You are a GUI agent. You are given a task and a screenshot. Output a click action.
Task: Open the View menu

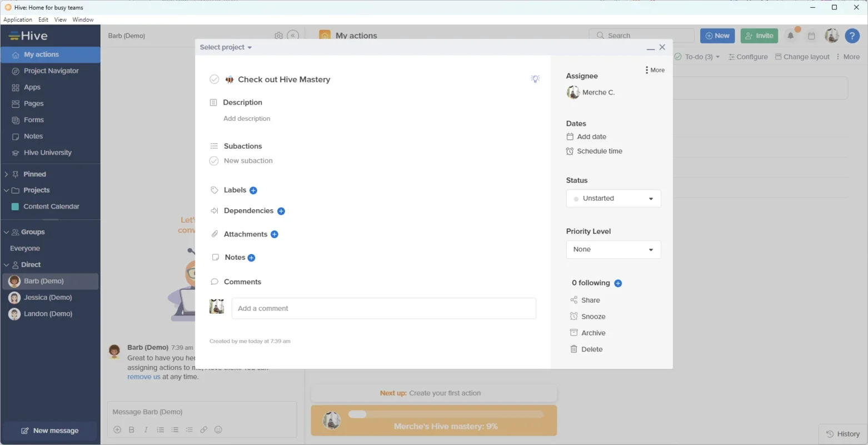click(61, 19)
